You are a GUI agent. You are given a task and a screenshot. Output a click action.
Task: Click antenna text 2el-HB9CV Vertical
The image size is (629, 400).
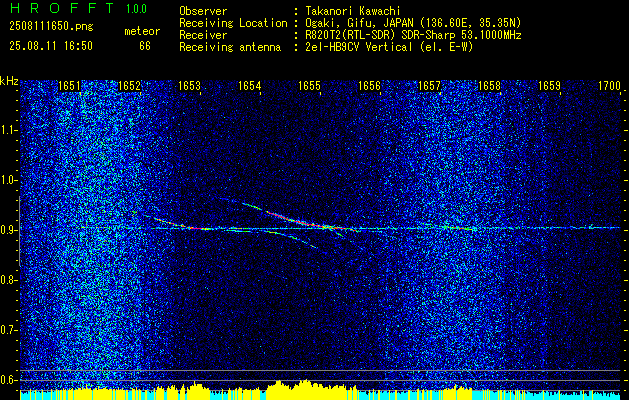[x=389, y=47]
